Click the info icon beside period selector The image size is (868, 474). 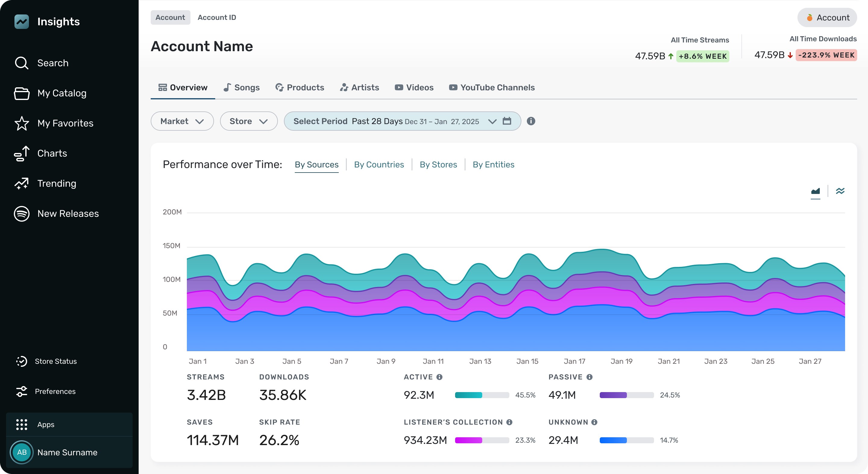(531, 121)
